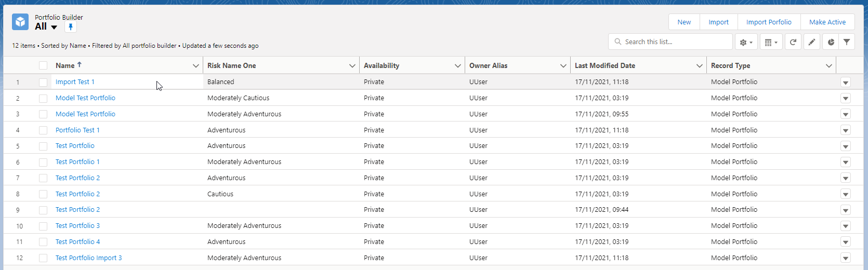This screenshot has height=270, width=868.
Task: Refresh the portfolio list
Action: tap(793, 42)
